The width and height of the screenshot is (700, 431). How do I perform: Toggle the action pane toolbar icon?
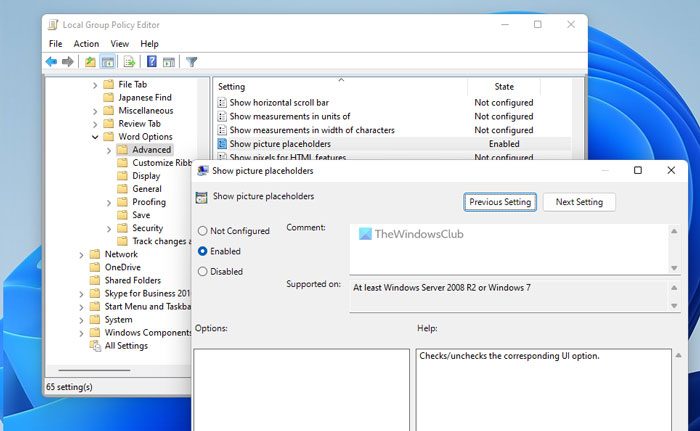[x=169, y=62]
